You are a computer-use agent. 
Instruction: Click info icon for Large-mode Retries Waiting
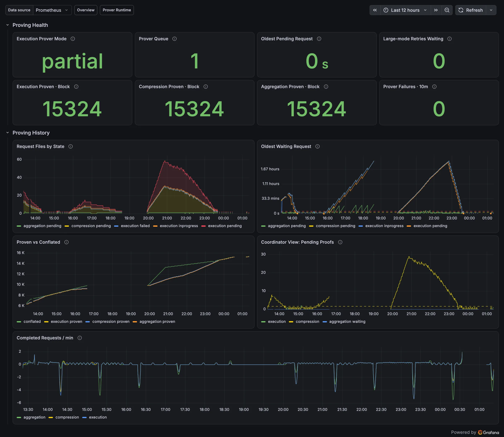pos(449,39)
